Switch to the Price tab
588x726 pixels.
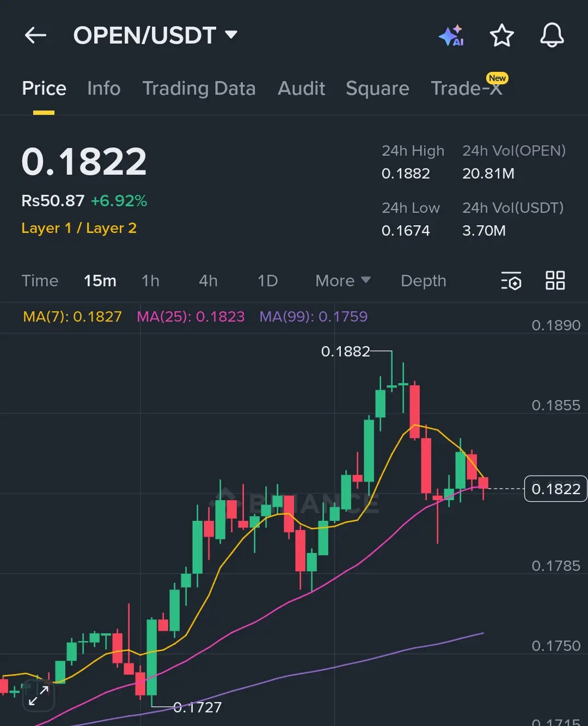[x=44, y=88]
